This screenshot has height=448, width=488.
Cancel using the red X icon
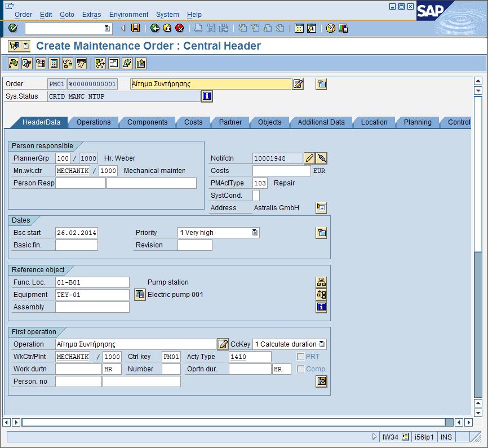point(180,28)
